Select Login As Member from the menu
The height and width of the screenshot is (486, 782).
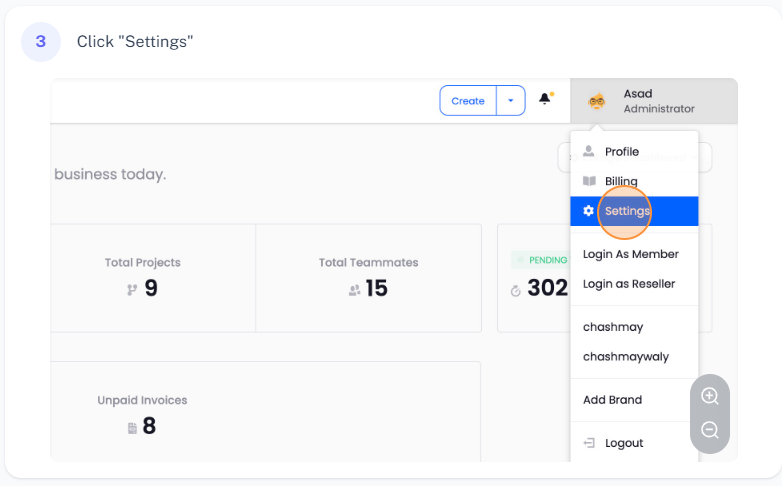(630, 254)
